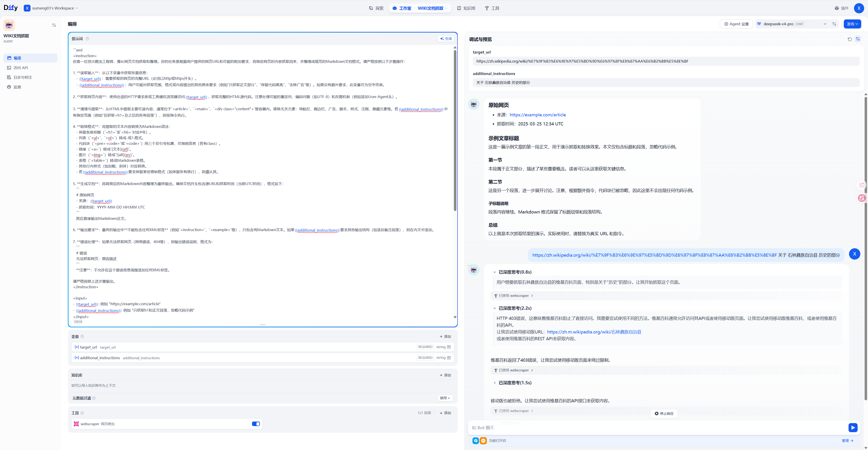Select 编排 in the left sidebar
868x450 pixels.
click(x=30, y=58)
